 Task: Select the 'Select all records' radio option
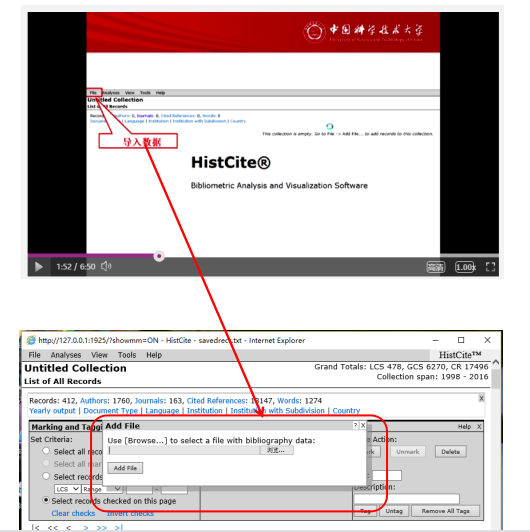46,451
